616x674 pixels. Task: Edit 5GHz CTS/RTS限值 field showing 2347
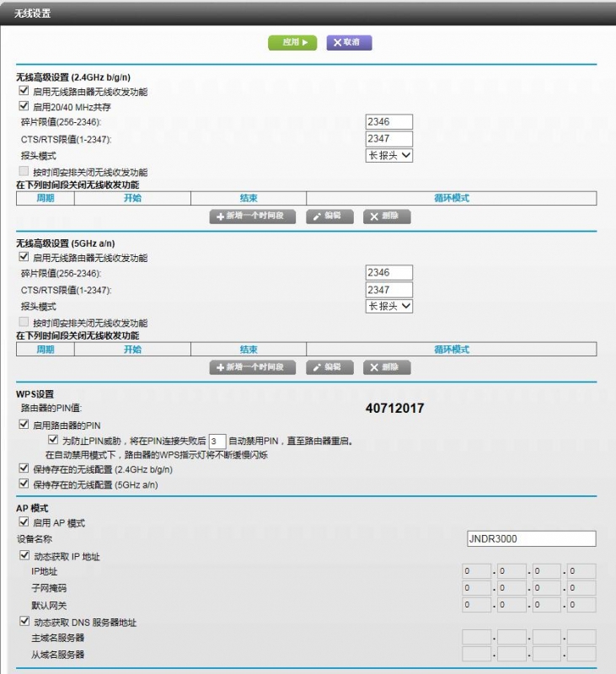389,290
